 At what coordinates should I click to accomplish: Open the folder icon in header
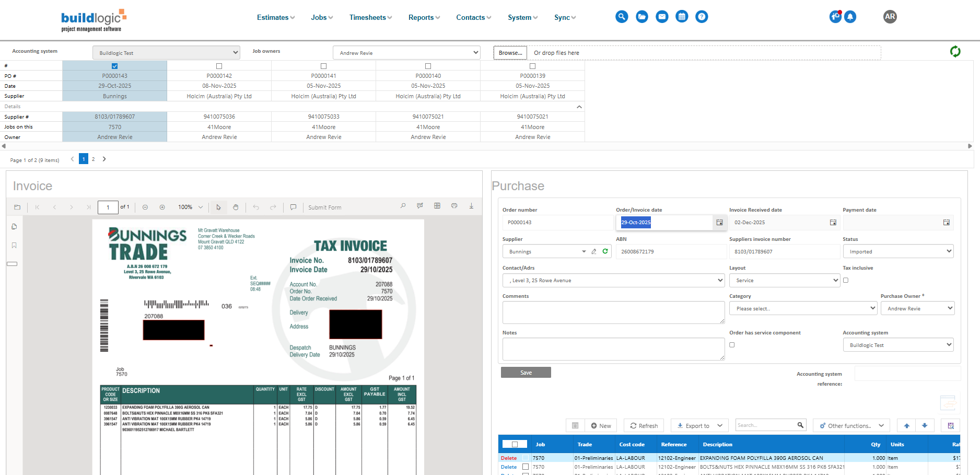pyautogui.click(x=642, y=17)
